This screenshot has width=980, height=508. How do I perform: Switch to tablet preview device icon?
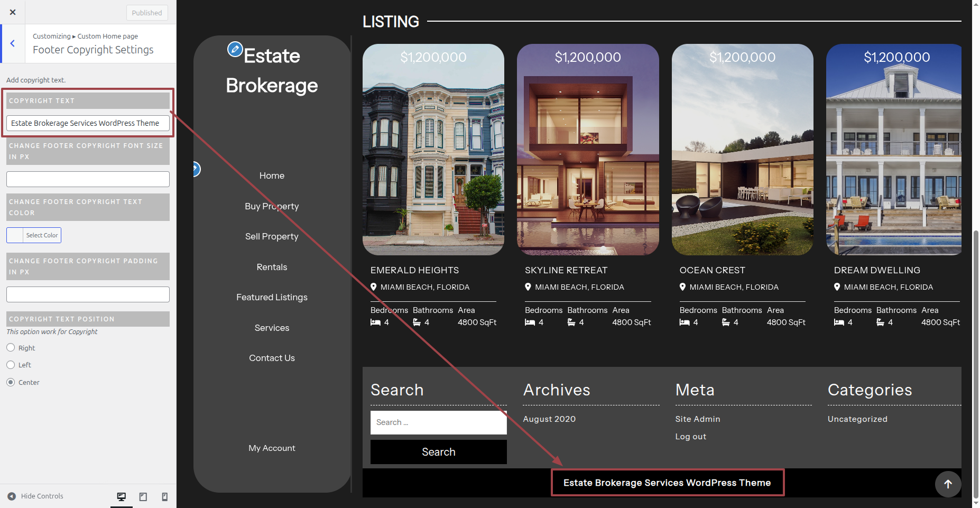coord(143,496)
